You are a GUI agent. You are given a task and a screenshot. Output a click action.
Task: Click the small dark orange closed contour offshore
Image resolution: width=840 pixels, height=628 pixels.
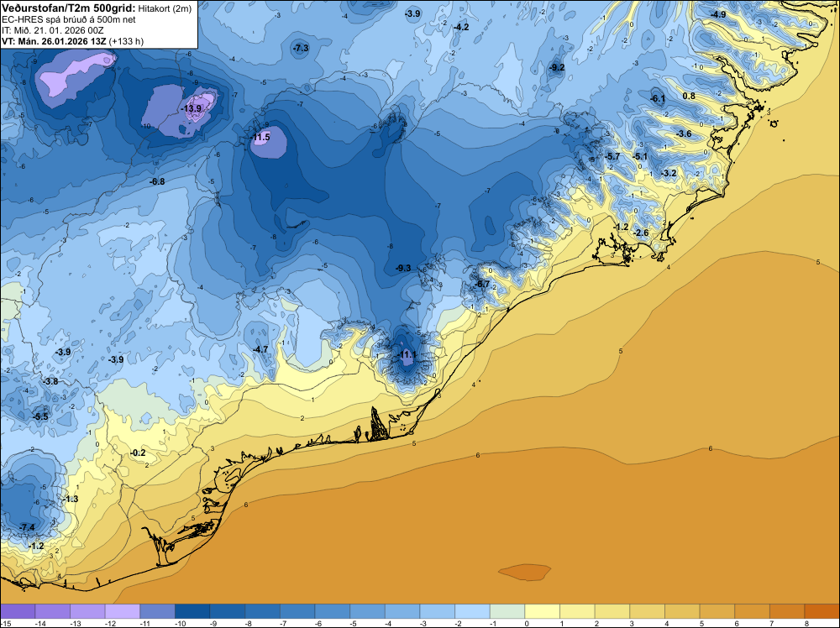[x=524, y=572]
